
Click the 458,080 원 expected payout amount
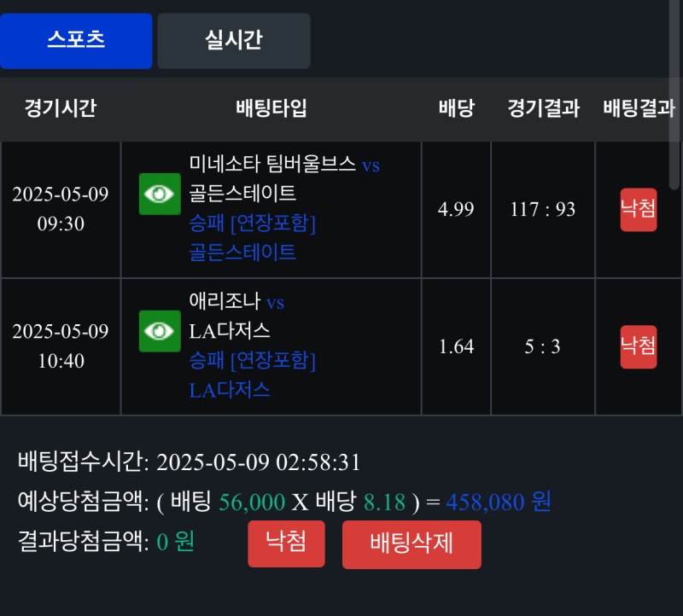(x=498, y=502)
